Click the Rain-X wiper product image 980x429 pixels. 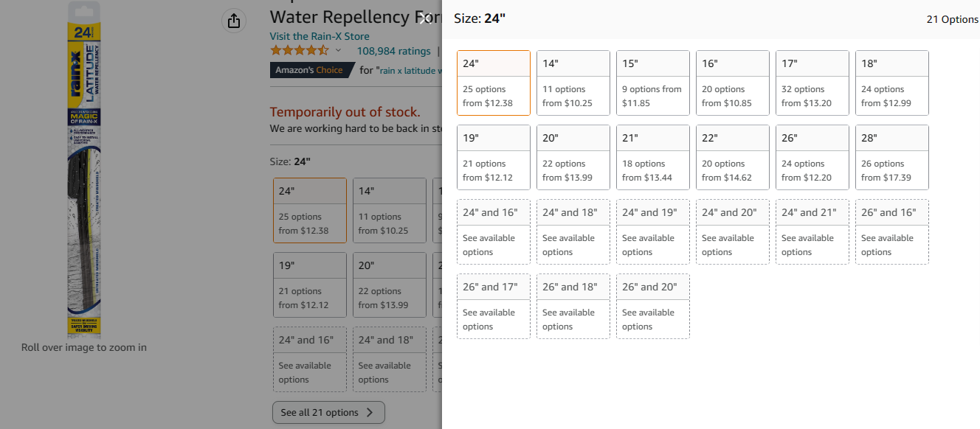(x=82, y=171)
